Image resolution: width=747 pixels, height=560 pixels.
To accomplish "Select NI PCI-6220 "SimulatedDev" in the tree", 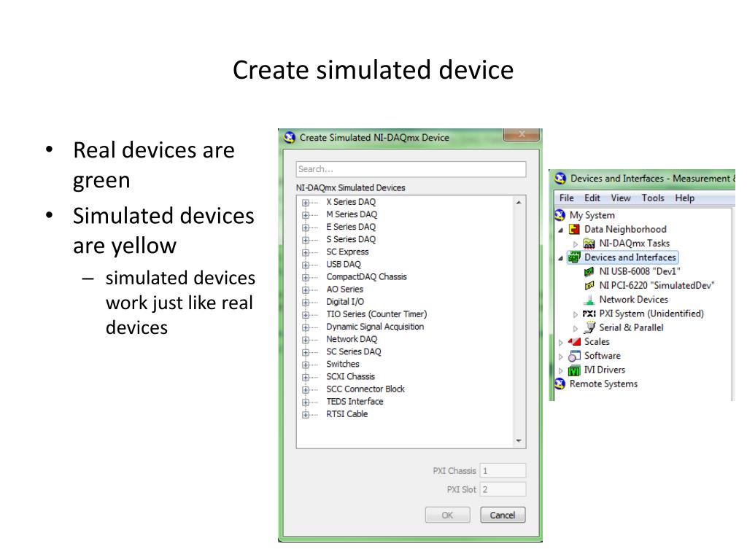I will [x=657, y=286].
